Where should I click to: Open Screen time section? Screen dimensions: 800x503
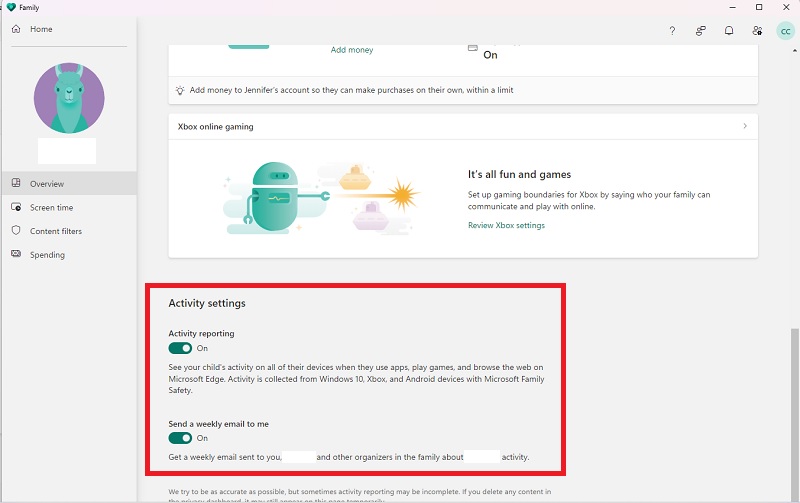pos(69,207)
